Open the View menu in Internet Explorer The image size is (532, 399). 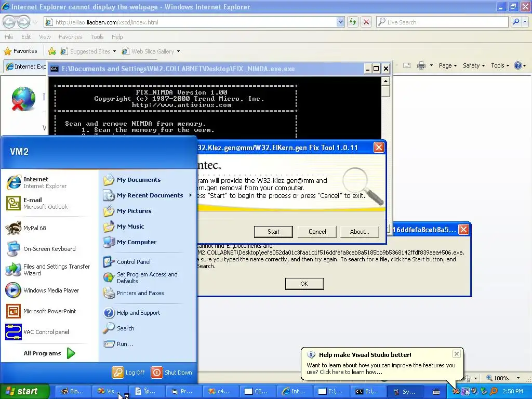(x=45, y=37)
